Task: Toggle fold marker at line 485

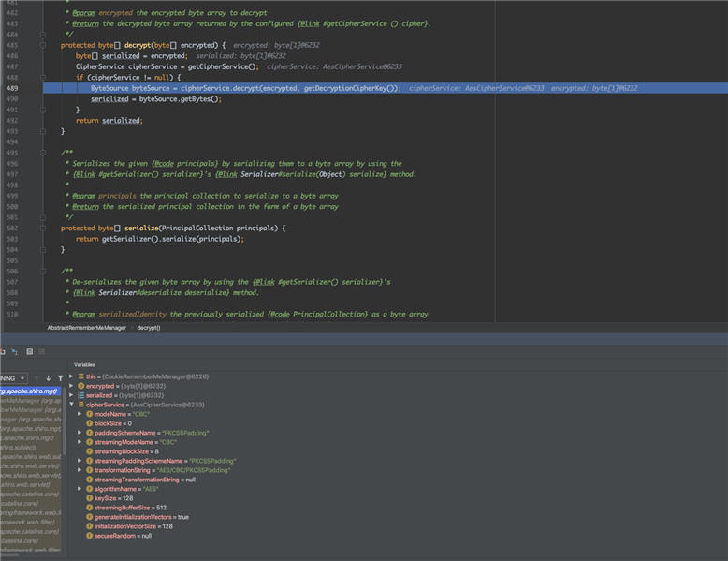Action: [x=43, y=45]
